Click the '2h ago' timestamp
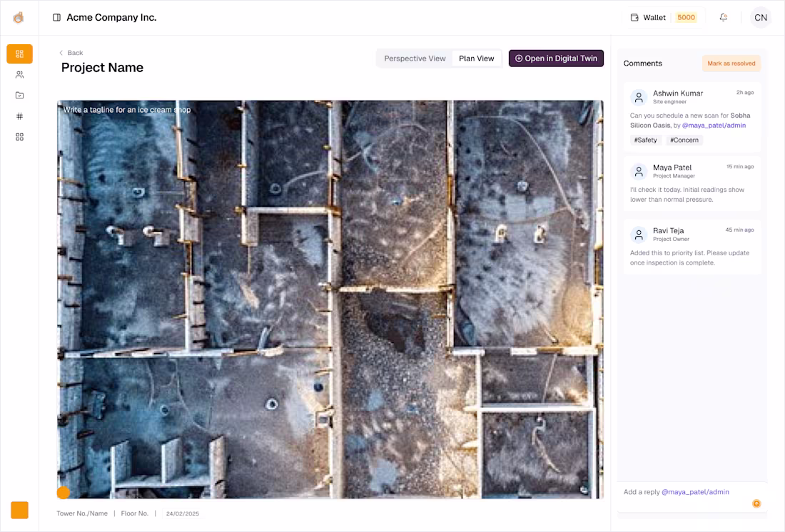 click(745, 93)
